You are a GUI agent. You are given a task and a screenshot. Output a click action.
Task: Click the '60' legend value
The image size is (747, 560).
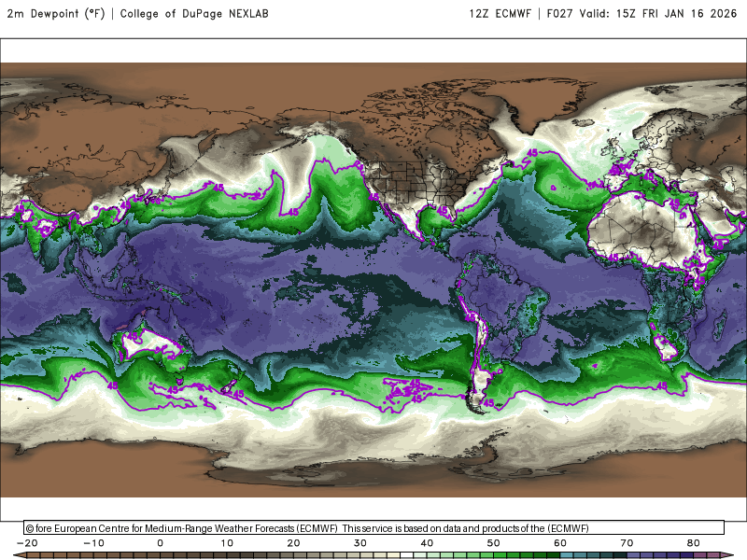click(560, 543)
